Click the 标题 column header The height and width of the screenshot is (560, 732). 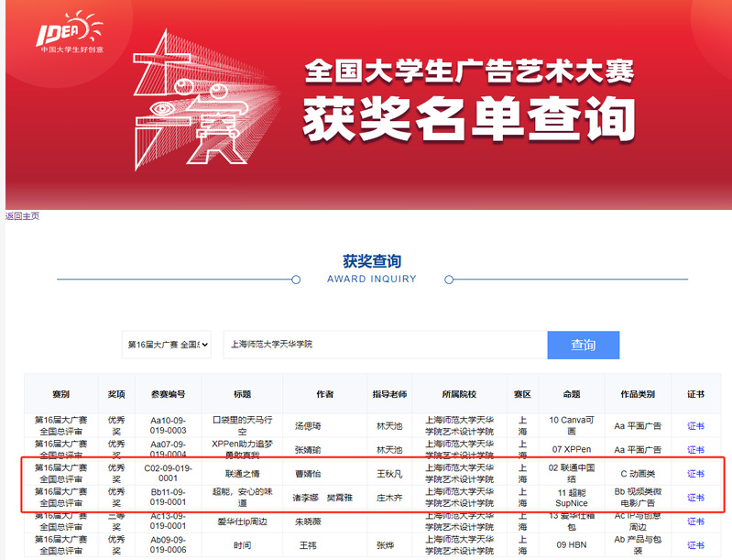point(242,394)
